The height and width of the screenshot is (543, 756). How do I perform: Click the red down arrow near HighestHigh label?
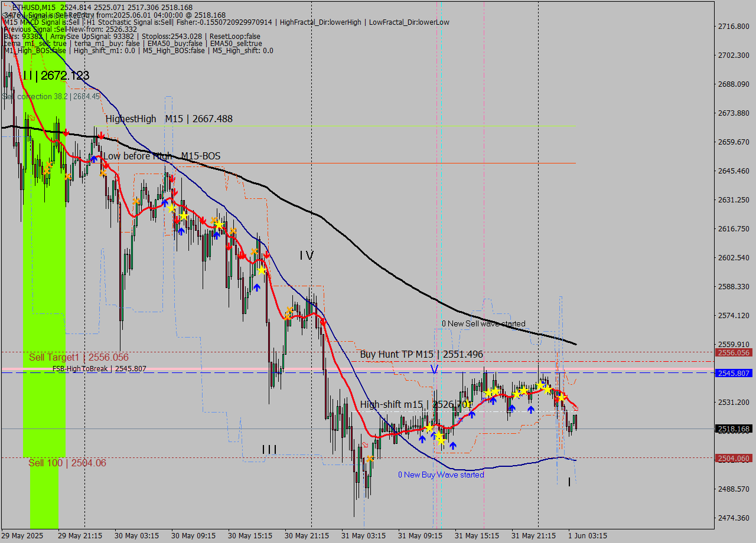101,135
